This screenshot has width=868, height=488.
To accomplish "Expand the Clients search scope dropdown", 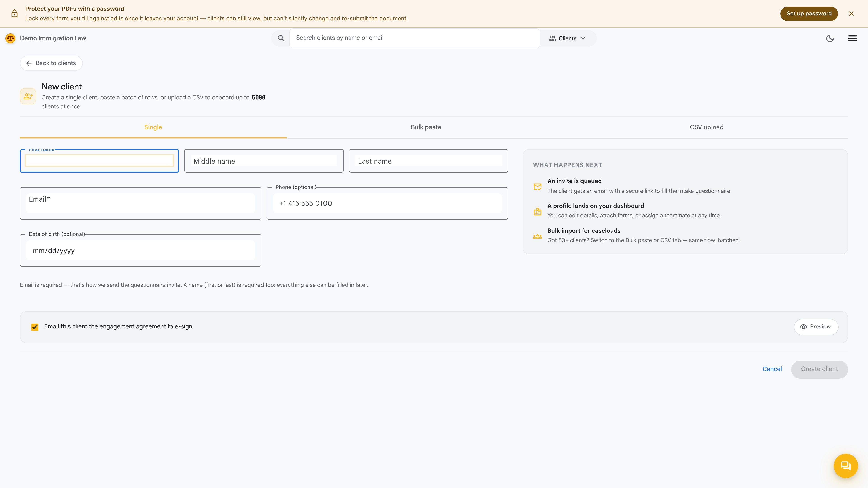I will pyautogui.click(x=567, y=38).
